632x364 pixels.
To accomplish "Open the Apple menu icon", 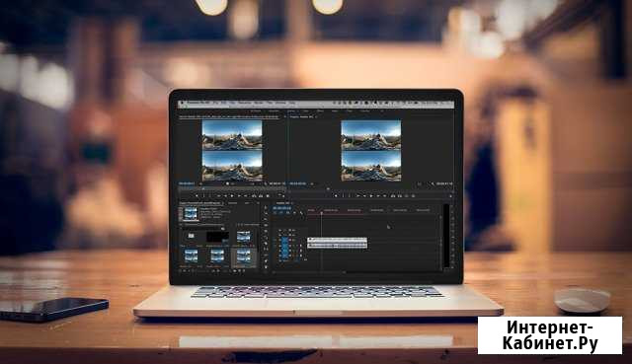I will pyautogui.click(x=182, y=104).
